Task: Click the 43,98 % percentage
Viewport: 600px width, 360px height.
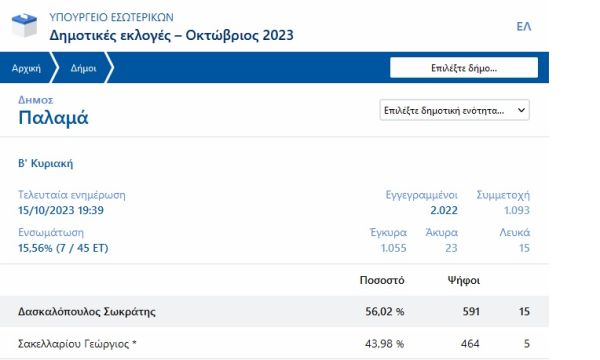Action: click(385, 344)
